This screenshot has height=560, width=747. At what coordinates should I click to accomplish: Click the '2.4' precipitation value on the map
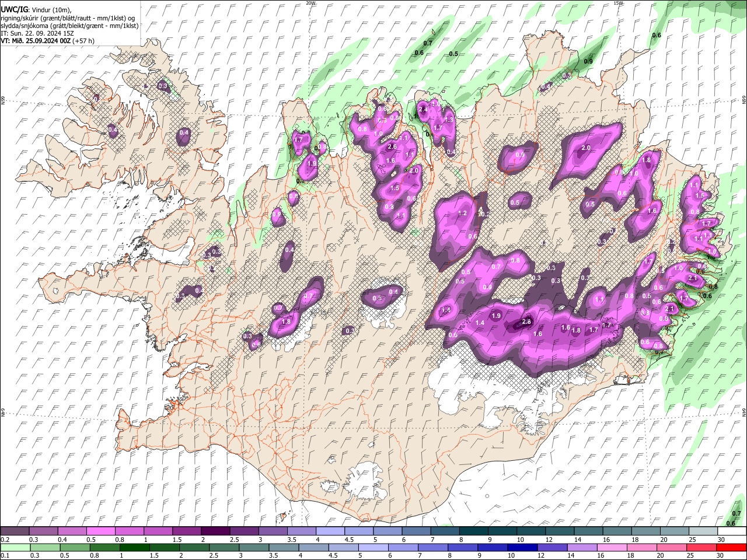pos(424,109)
